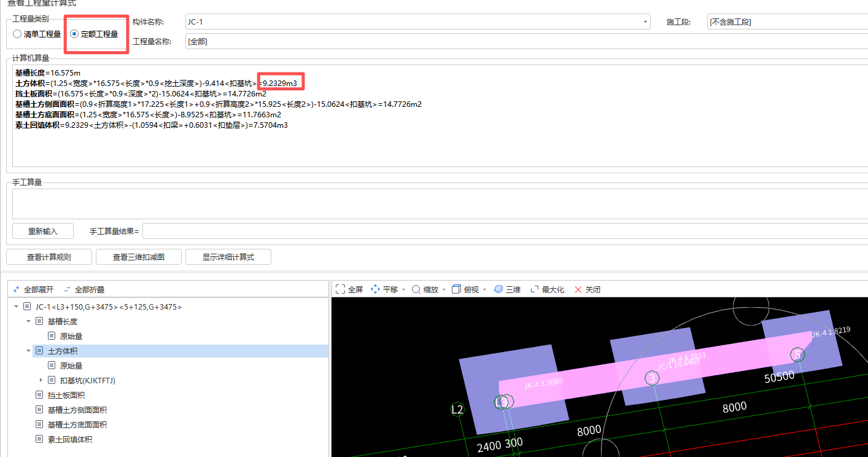Select the 扣基坑(KJKTFTJ) tree item
Screen dimensions: 868x457
[x=88, y=380]
